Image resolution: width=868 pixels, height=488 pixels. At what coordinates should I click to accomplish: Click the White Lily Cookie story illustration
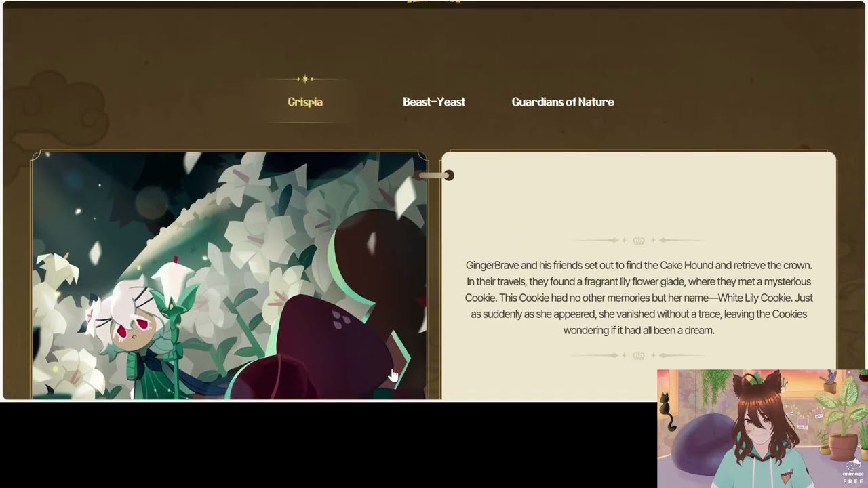click(x=229, y=275)
